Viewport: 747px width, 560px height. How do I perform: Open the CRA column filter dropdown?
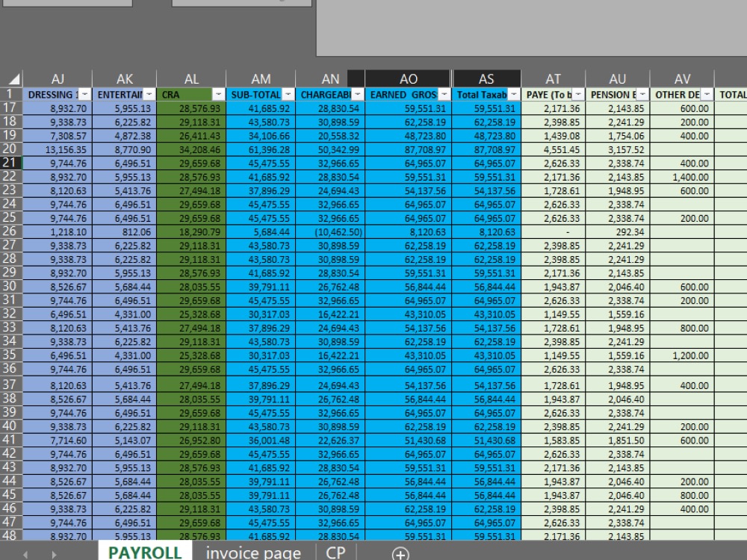tap(218, 94)
